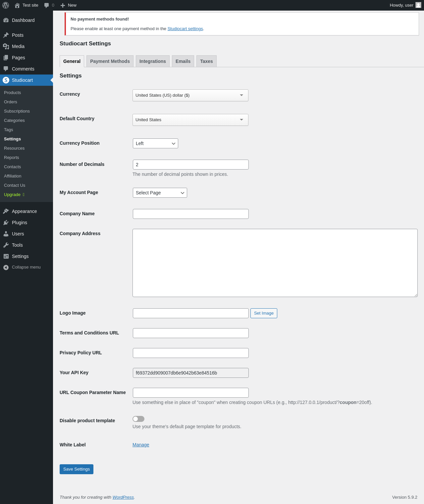Open the comments bubble in admin bar
This screenshot has height=504, width=424.
pyautogui.click(x=47, y=5)
